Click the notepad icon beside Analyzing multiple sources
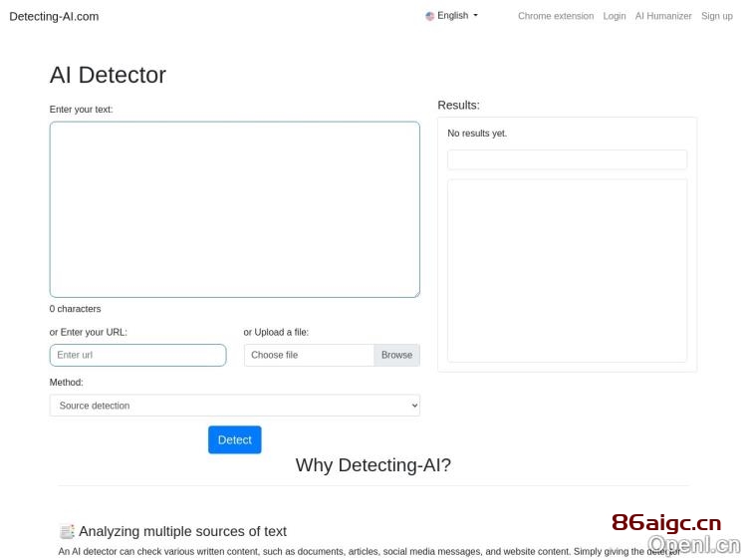The height and width of the screenshot is (560, 747). (67, 531)
